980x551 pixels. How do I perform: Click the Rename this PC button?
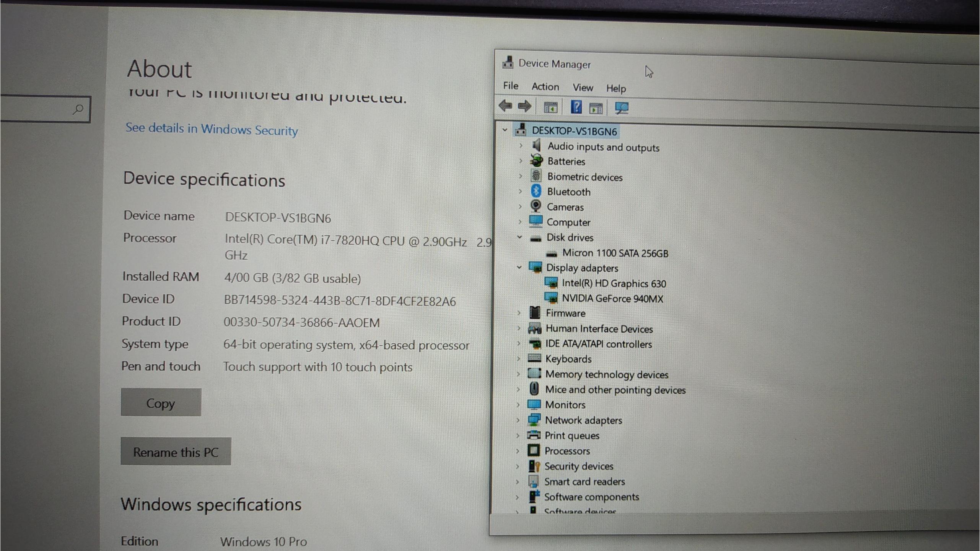(x=176, y=452)
